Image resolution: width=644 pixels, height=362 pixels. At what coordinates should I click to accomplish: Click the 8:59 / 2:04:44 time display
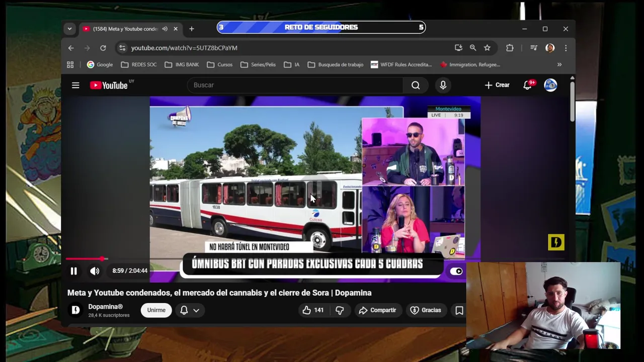coord(130,271)
